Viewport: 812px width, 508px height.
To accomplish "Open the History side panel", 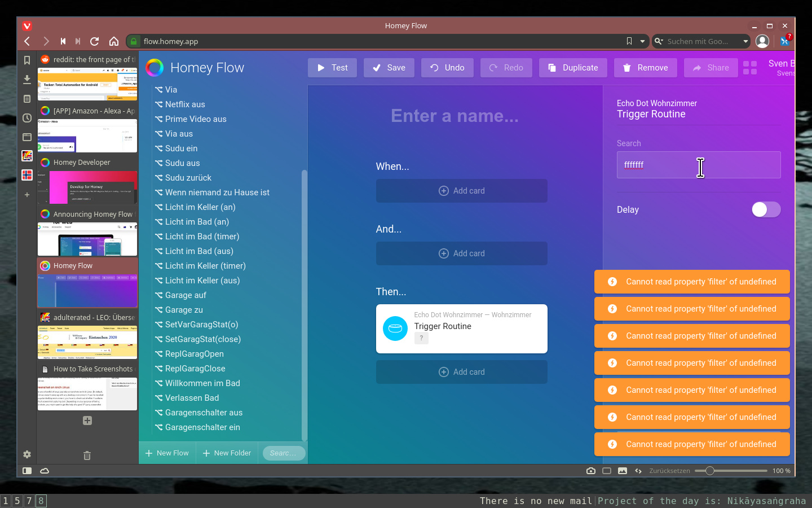I will [x=27, y=118].
